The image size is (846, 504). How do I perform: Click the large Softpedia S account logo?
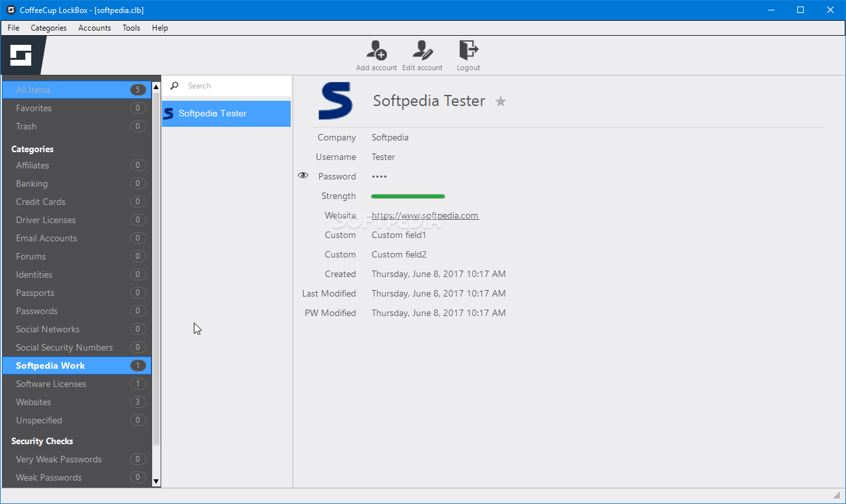coord(336,101)
